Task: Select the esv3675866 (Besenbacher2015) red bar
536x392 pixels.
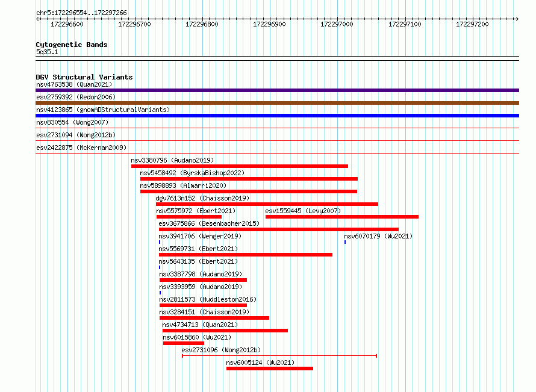Action: 279,229
